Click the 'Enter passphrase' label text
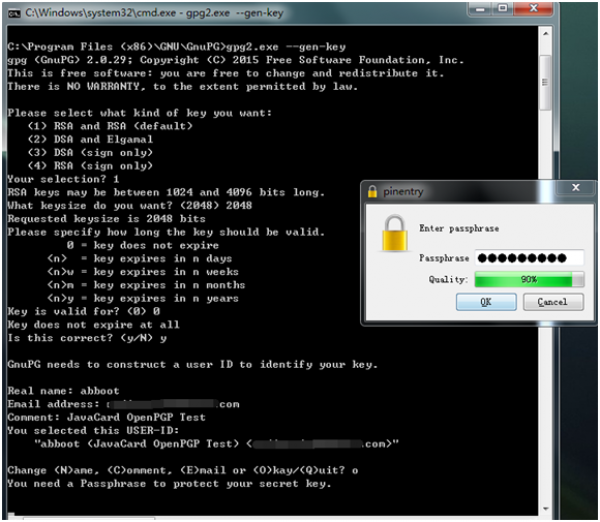Image resolution: width=600 pixels, height=522 pixels. 459,228
